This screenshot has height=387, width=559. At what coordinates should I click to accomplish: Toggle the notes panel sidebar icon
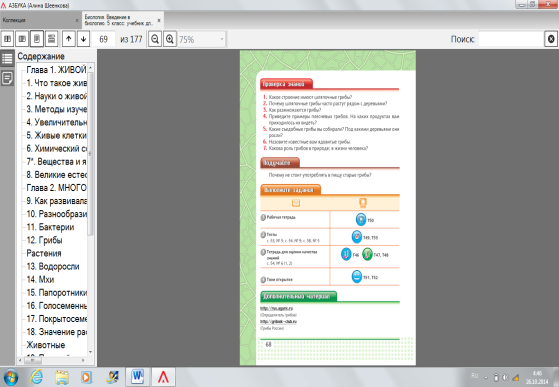(x=7, y=78)
